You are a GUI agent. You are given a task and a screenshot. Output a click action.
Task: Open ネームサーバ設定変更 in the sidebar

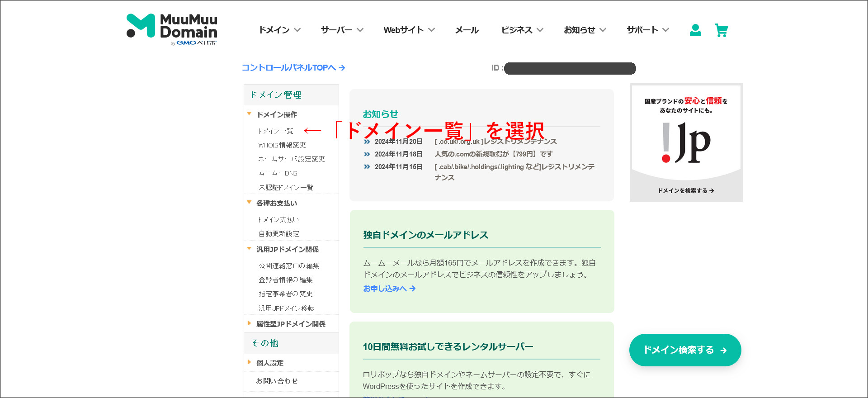point(292,159)
